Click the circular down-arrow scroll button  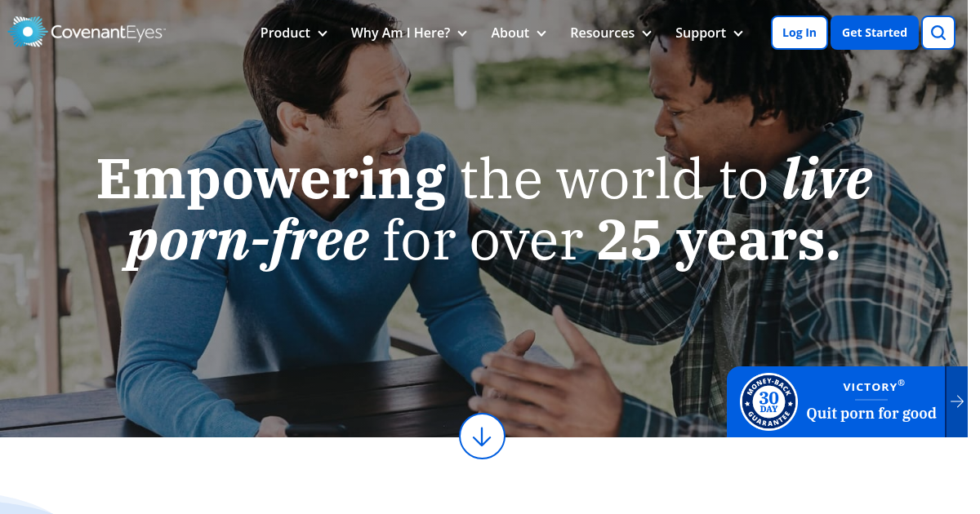[x=482, y=436]
